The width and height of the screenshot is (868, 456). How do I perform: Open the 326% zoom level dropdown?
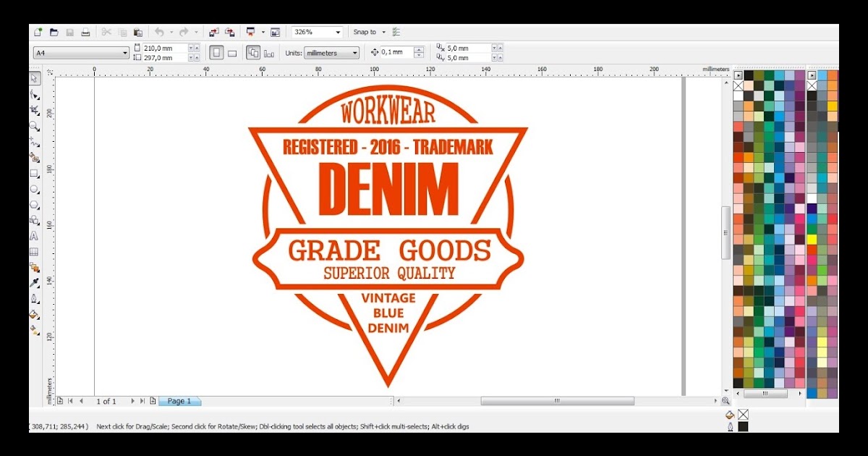(338, 32)
